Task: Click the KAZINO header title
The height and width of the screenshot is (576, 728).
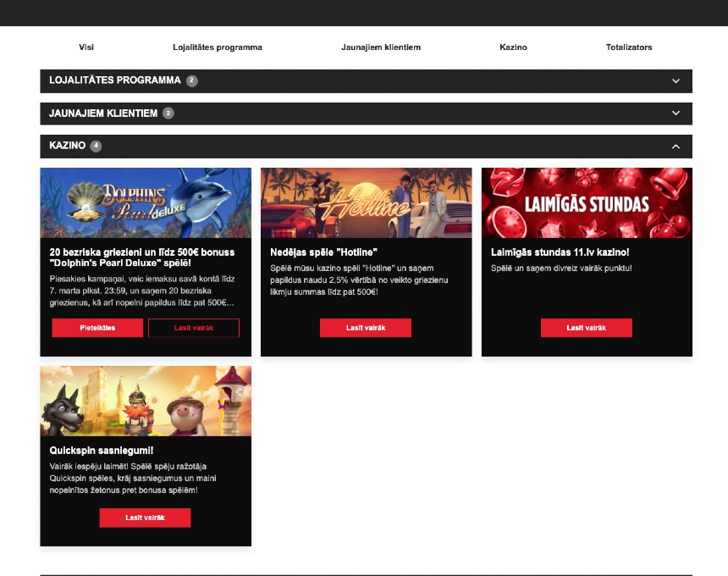Action: (68, 146)
